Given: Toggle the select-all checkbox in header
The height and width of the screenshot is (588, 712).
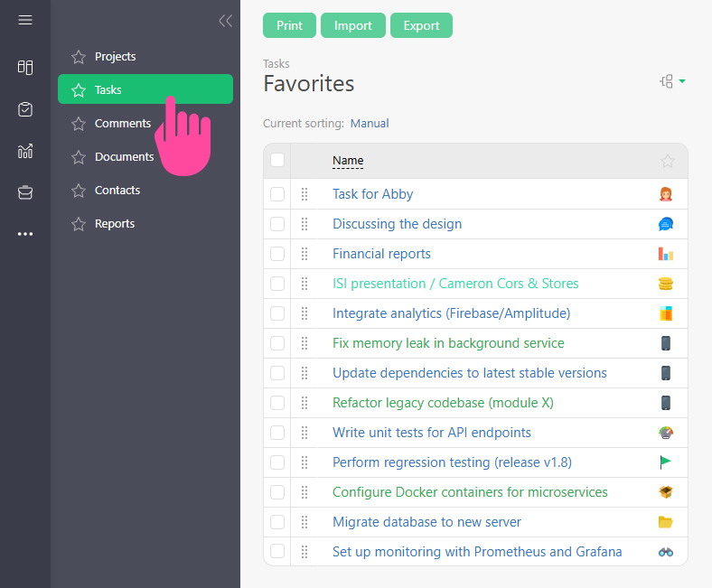Looking at the screenshot, I should [x=277, y=161].
